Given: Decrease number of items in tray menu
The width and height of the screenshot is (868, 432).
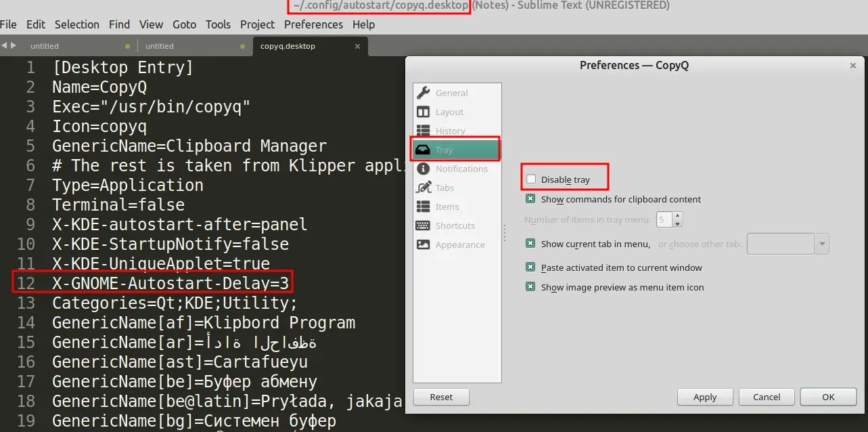Looking at the screenshot, I should coord(678,223).
